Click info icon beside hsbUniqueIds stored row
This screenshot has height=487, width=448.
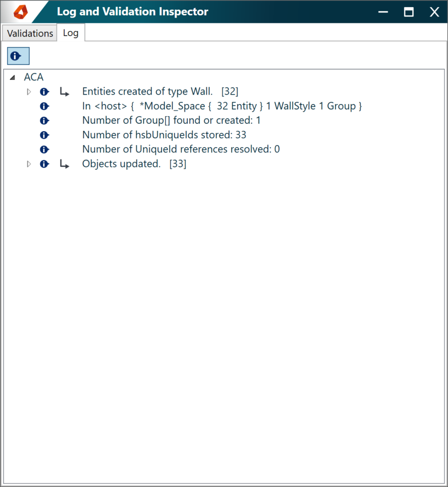44,135
